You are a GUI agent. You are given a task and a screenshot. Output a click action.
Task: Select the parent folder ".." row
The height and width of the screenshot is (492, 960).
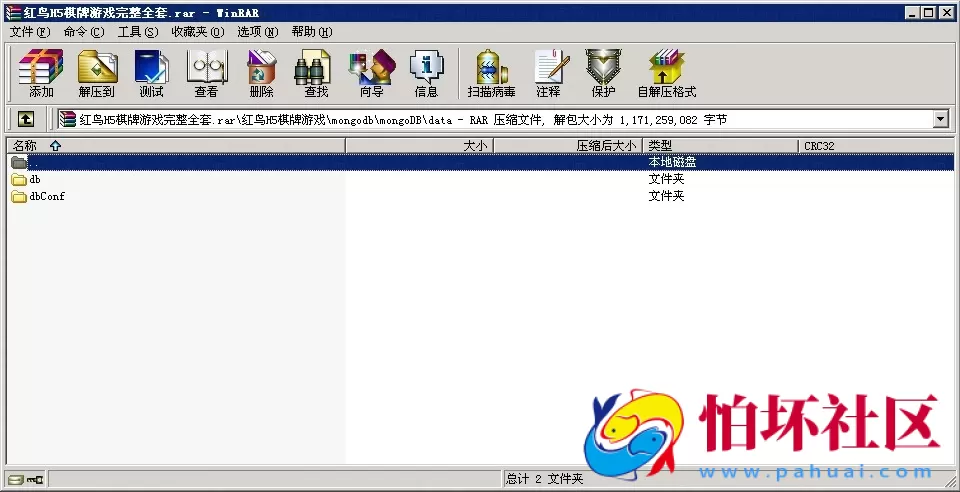coord(481,162)
